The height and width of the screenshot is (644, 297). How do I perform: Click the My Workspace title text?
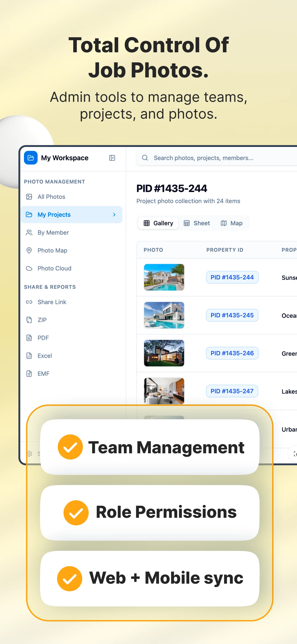tap(65, 158)
